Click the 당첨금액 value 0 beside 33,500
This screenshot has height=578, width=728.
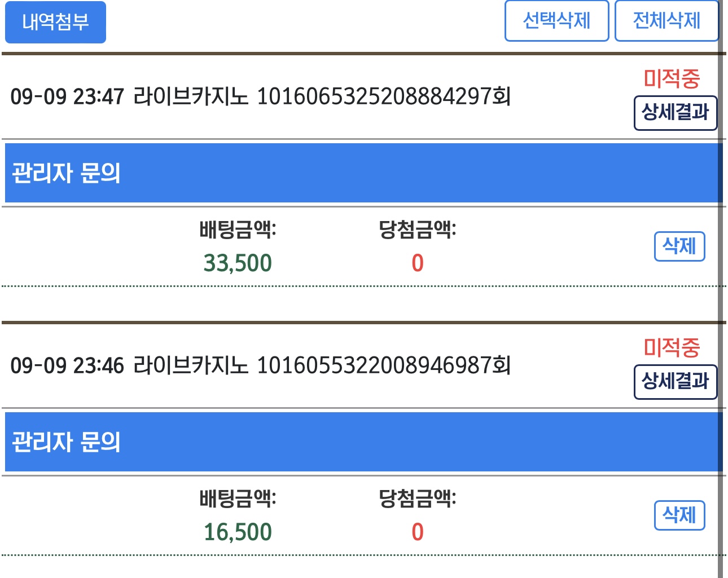coord(418,263)
